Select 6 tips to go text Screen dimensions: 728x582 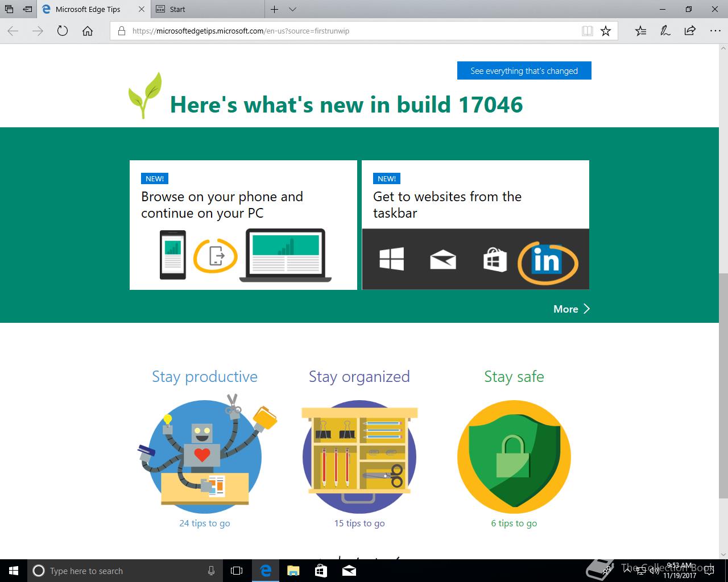pyautogui.click(x=514, y=523)
